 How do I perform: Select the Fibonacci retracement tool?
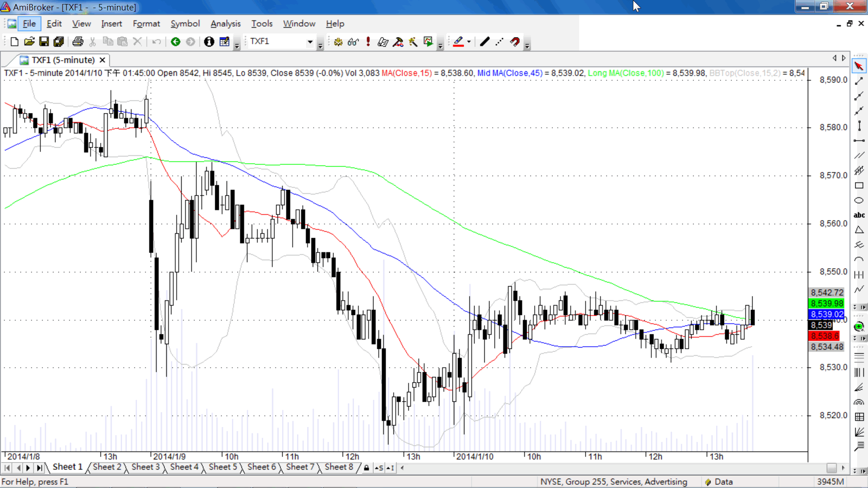[x=859, y=357]
